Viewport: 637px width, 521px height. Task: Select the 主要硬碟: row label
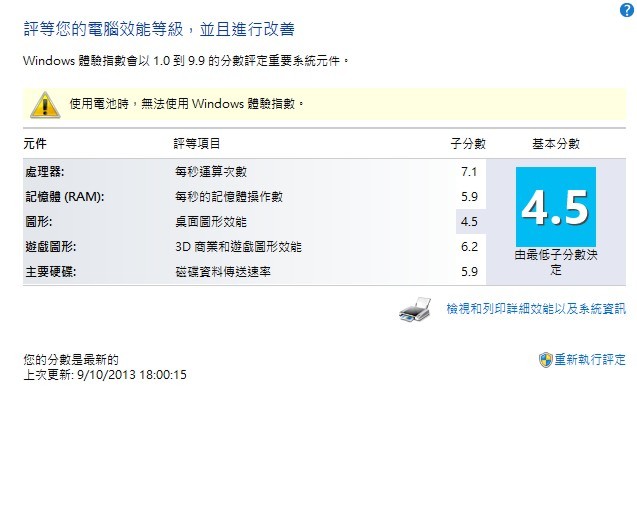coord(51,271)
